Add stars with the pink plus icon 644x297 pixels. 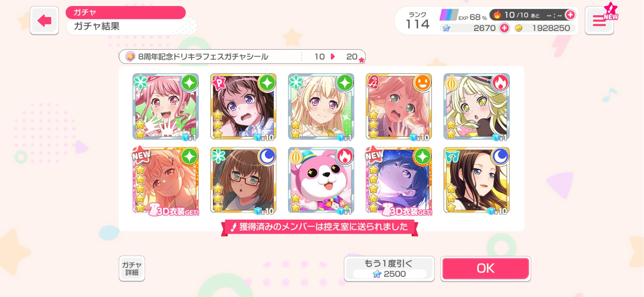(x=504, y=28)
